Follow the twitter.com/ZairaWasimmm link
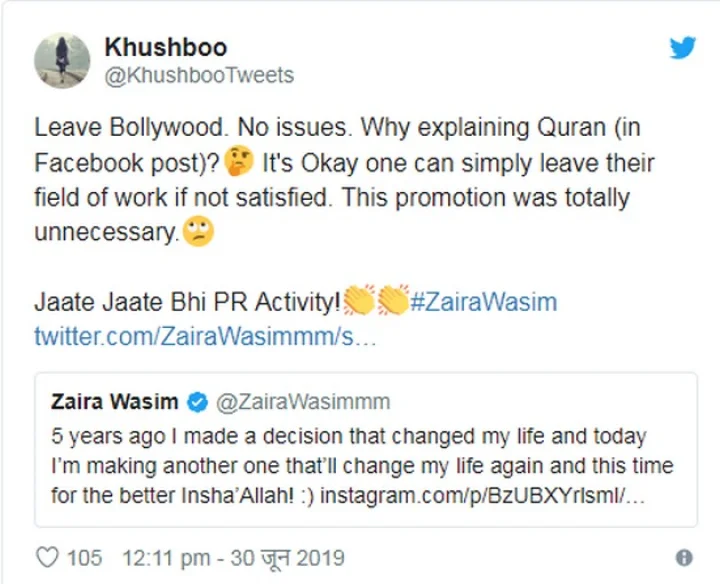Image resolution: width=720 pixels, height=584 pixels. pyautogui.click(x=205, y=335)
